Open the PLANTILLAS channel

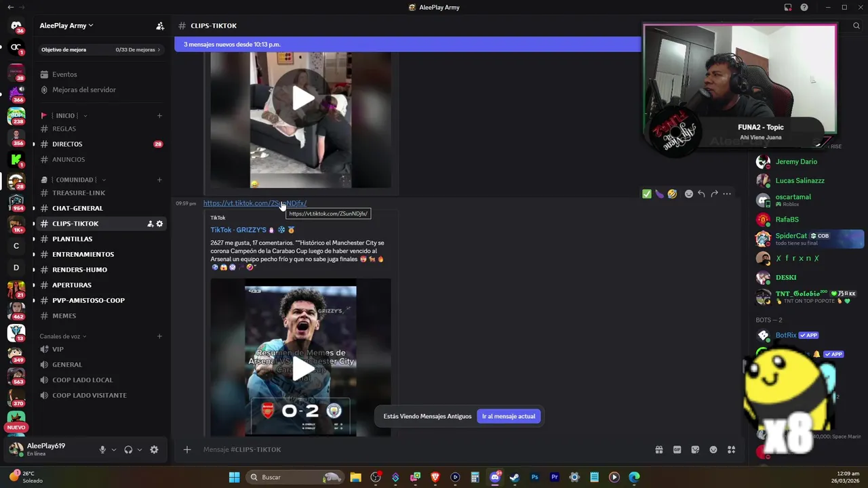(102, 239)
